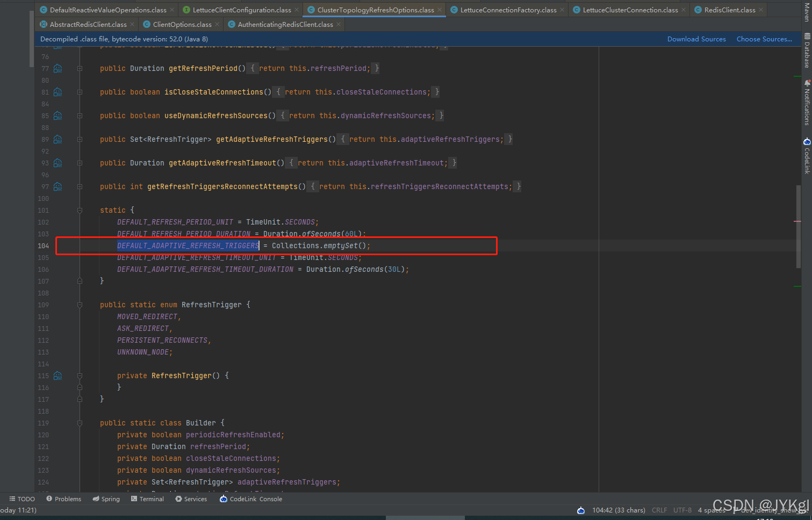
Task: Click the Choose Sources... link
Action: coord(764,39)
